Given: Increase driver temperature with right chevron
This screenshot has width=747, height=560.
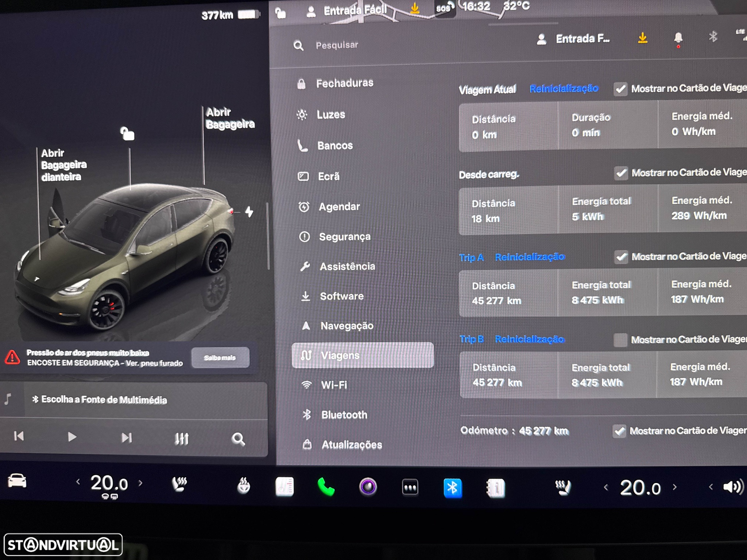Looking at the screenshot, I should pos(140,483).
